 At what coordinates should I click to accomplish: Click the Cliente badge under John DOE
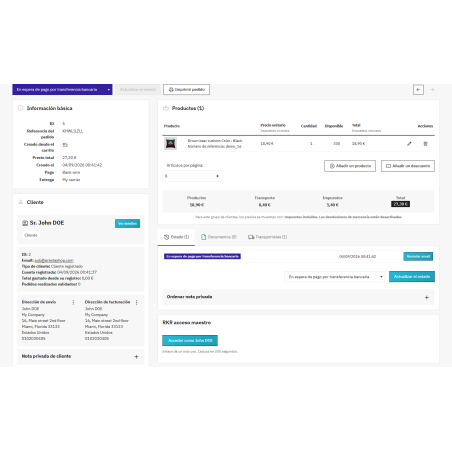click(31, 235)
